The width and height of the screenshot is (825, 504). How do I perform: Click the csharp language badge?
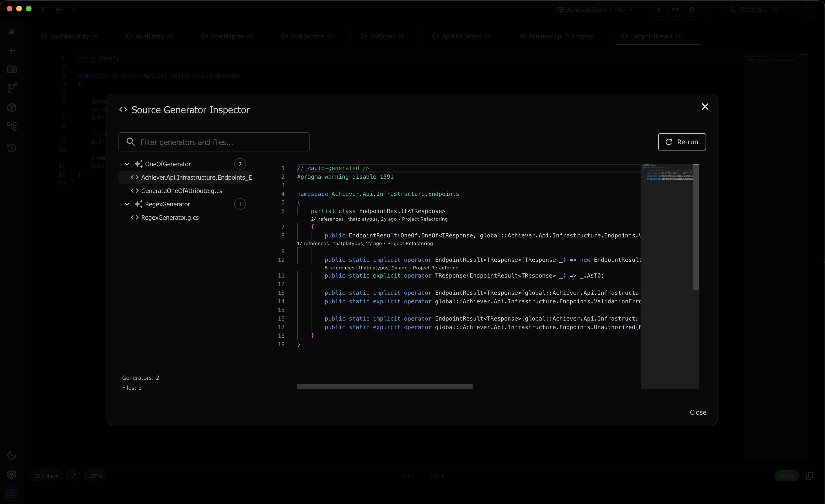point(787,476)
